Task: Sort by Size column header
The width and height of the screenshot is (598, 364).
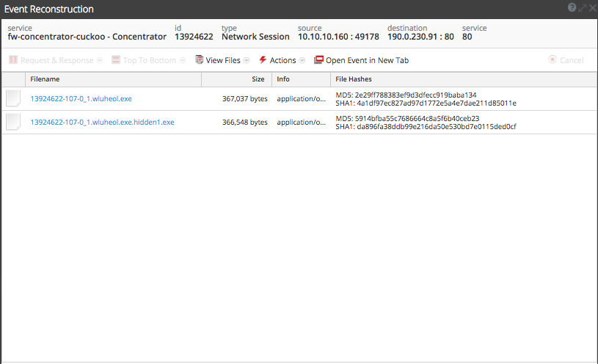Action: click(x=258, y=79)
